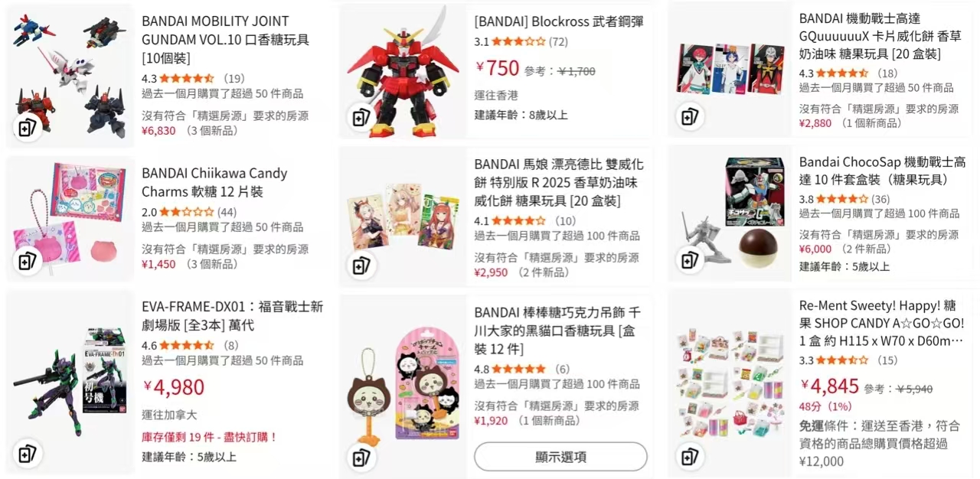Click the add-to-list icon on the GQuuuuuuX wafer image
Screen dimensions: 980x479
click(x=690, y=116)
